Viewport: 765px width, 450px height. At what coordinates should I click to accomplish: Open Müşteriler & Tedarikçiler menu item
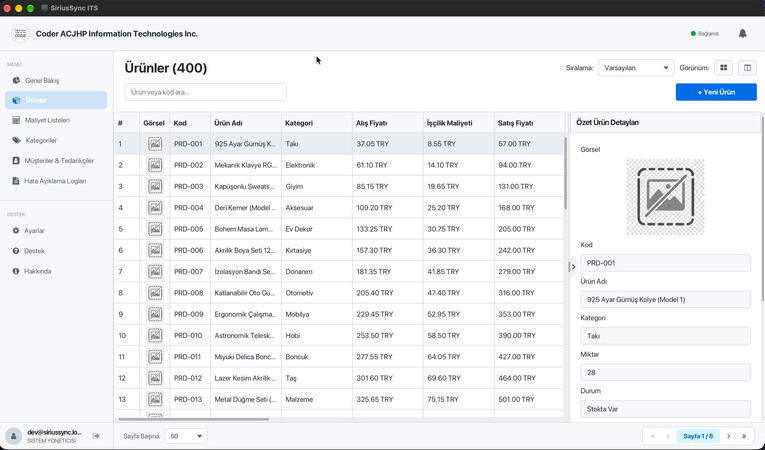click(x=56, y=161)
